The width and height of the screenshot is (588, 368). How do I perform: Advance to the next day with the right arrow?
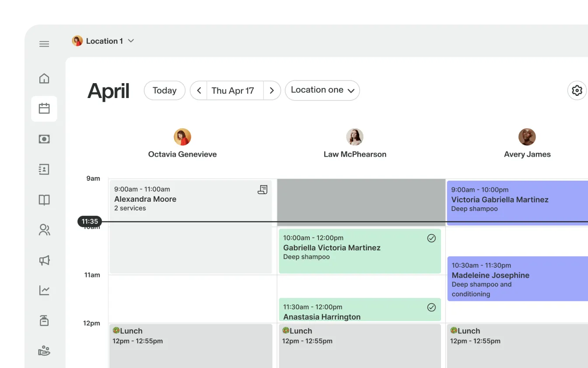(272, 90)
